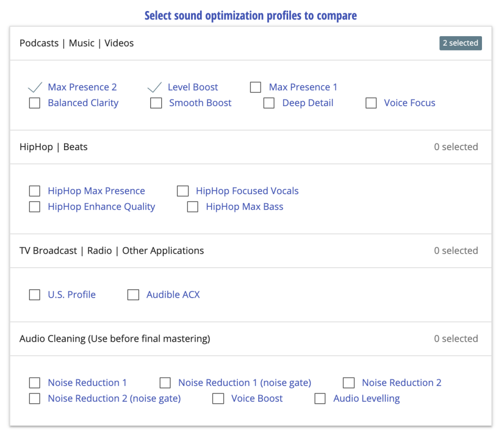504x441 pixels.
Task: Enable the Voice Focus checkbox
Action: pyautogui.click(x=371, y=103)
